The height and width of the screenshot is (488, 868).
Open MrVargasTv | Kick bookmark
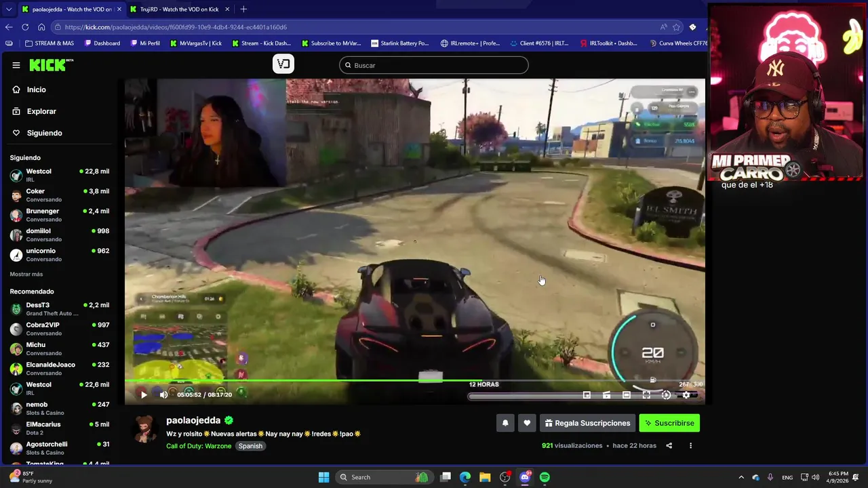pos(195,43)
